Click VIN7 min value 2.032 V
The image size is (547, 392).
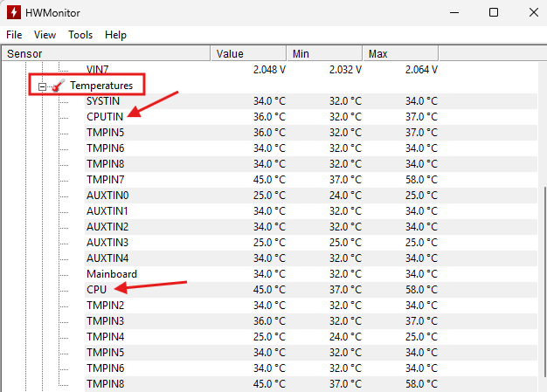click(345, 70)
